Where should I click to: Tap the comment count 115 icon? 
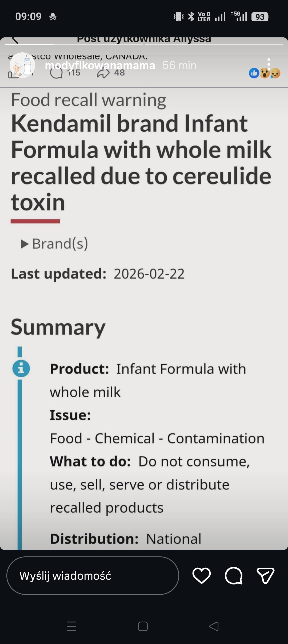click(57, 73)
